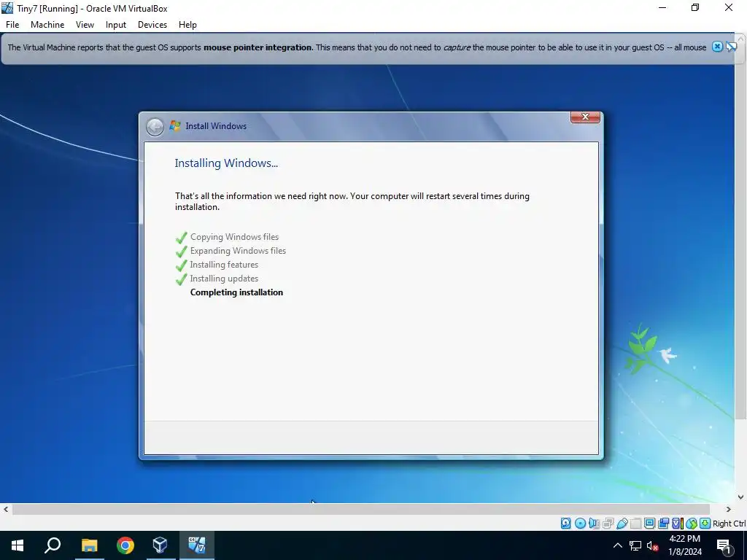Viewport: 747px width, 560px height.
Task: Open the File menu
Action: coord(12,25)
